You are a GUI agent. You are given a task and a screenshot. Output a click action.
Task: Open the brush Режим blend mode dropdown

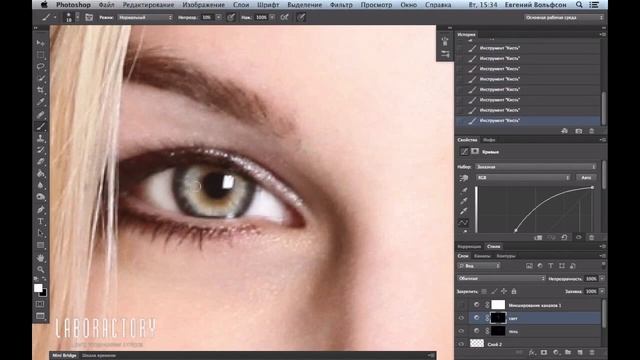tap(145, 18)
